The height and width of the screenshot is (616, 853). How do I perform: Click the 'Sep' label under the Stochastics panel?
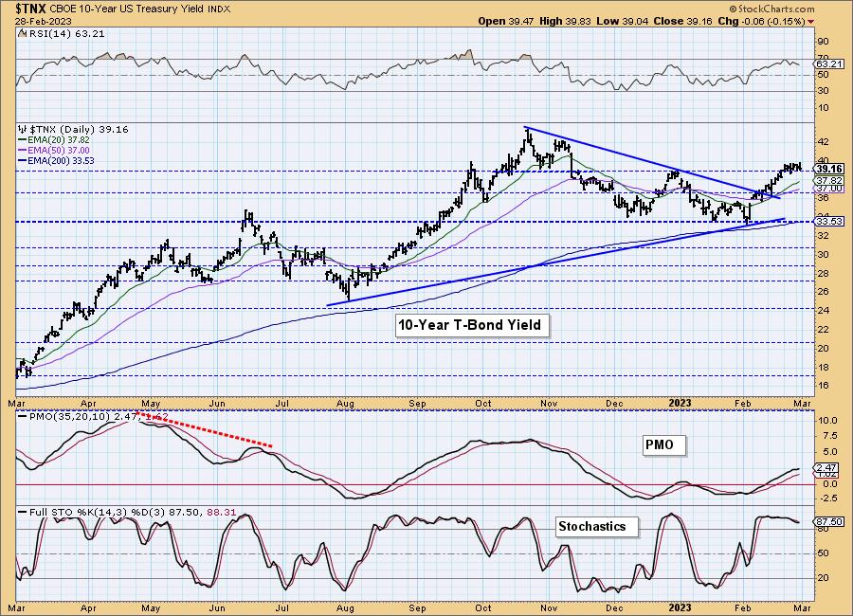[x=417, y=607]
